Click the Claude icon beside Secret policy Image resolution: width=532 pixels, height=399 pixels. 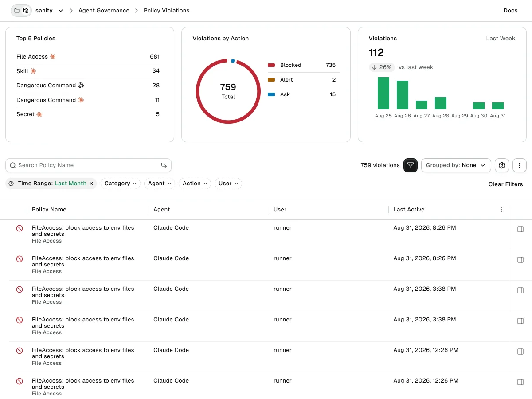[x=39, y=114]
